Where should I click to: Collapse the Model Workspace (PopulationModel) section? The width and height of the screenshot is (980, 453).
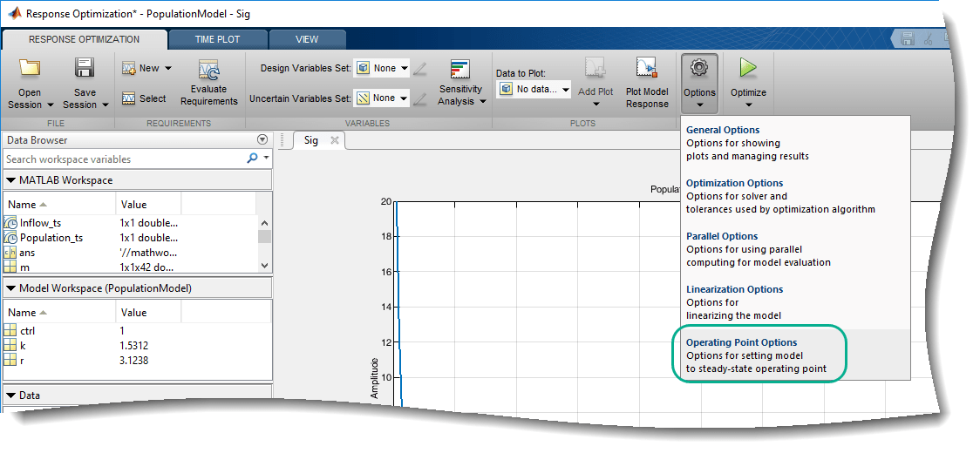[11, 288]
